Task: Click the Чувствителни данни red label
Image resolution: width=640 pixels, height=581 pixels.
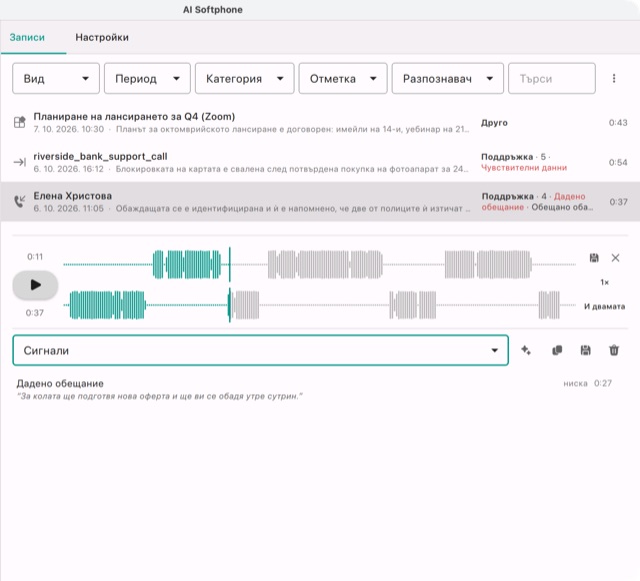Action: pyautogui.click(x=524, y=167)
